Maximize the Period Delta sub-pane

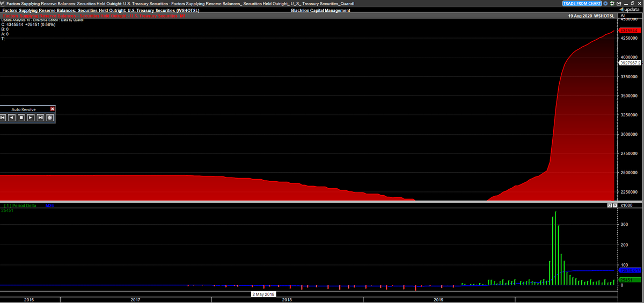point(610,205)
